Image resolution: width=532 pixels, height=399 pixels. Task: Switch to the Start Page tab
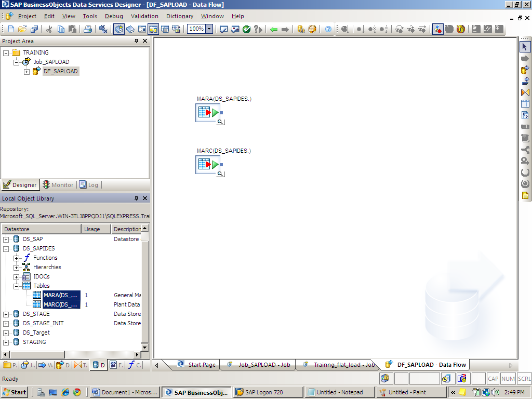pos(196,365)
